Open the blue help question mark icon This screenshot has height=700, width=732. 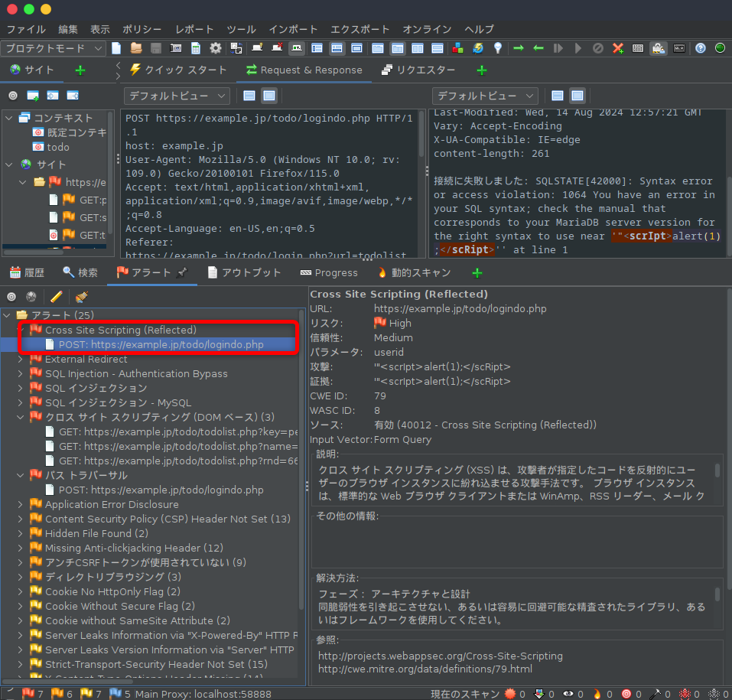pyautogui.click(x=700, y=48)
